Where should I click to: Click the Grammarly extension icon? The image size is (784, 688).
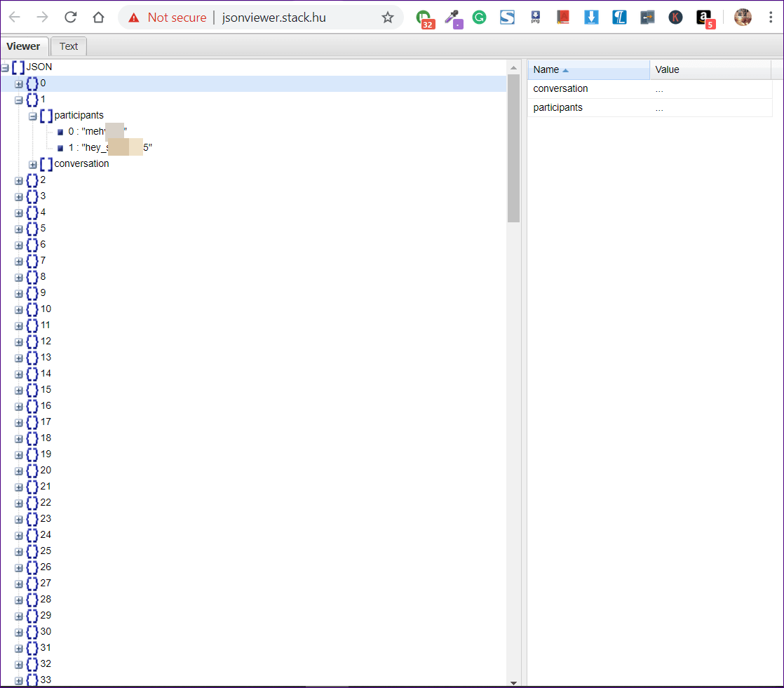pos(479,18)
